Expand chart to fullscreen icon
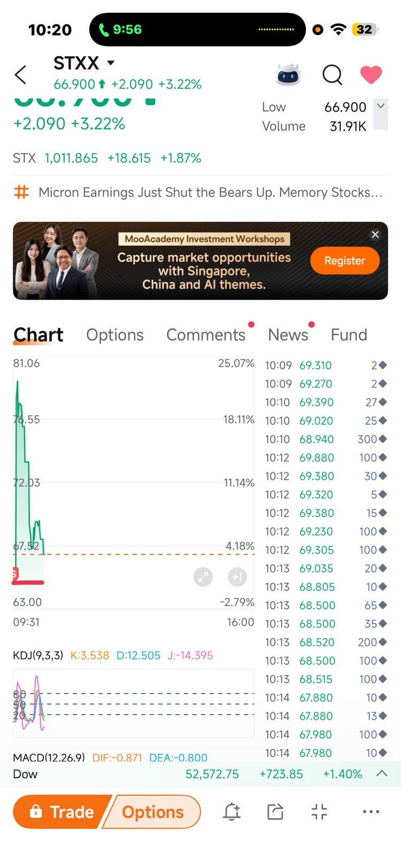This screenshot has width=401, height=868. (203, 577)
